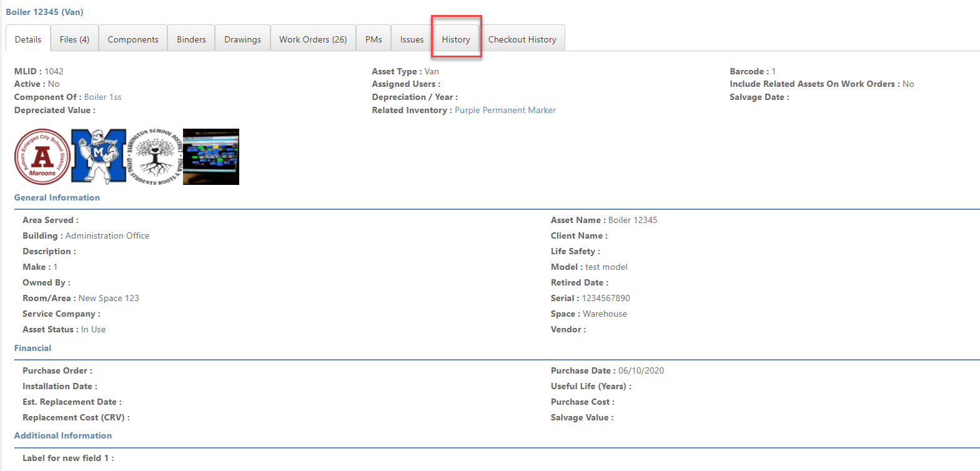Click the Useful Life (Years) label

point(591,386)
